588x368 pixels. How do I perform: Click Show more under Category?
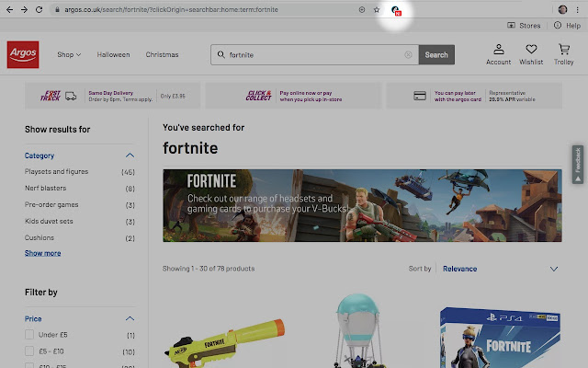43,253
